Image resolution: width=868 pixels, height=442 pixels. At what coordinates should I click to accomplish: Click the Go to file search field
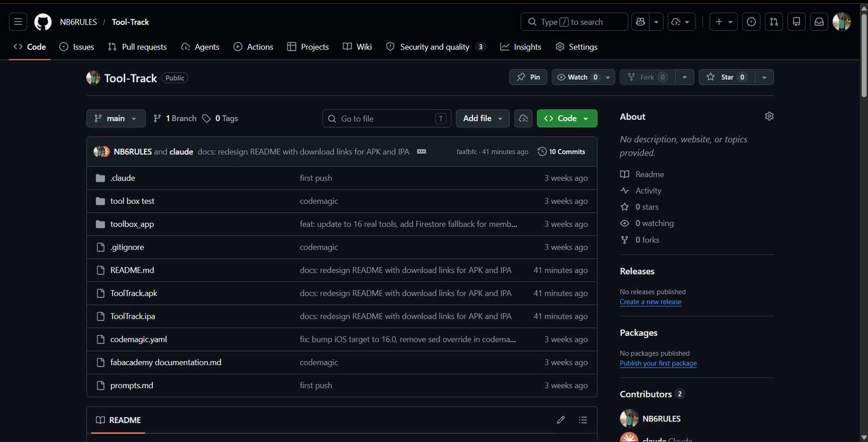387,118
